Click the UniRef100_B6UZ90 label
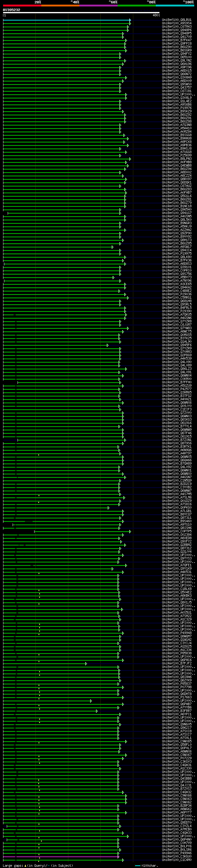Screen dimensions: 197x868 click(x=177, y=47)
